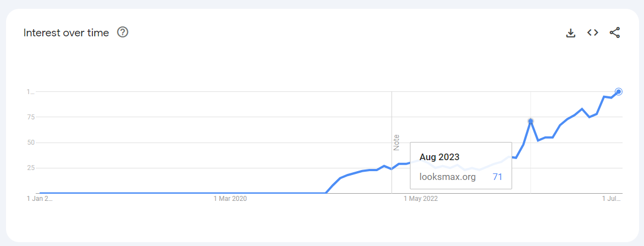Share the Interest over time chart
The image size is (644, 246).
click(x=615, y=32)
